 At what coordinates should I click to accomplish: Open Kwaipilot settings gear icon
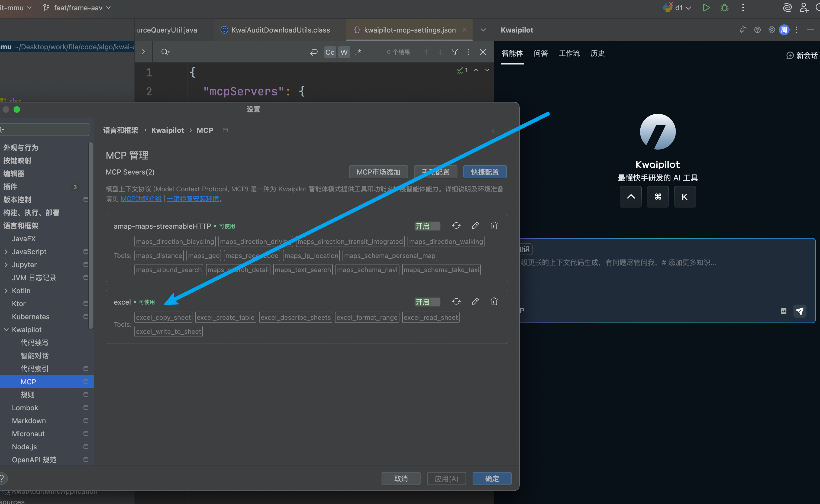(x=771, y=30)
